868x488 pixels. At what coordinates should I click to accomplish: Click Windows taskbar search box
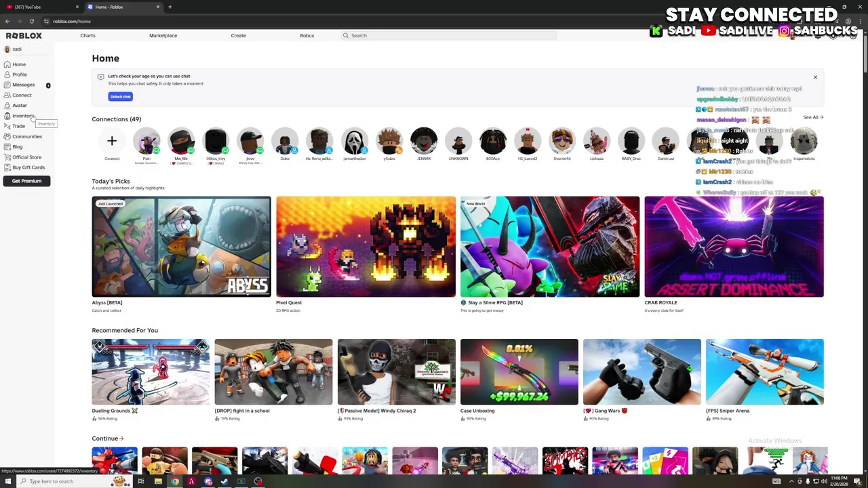coord(73,481)
